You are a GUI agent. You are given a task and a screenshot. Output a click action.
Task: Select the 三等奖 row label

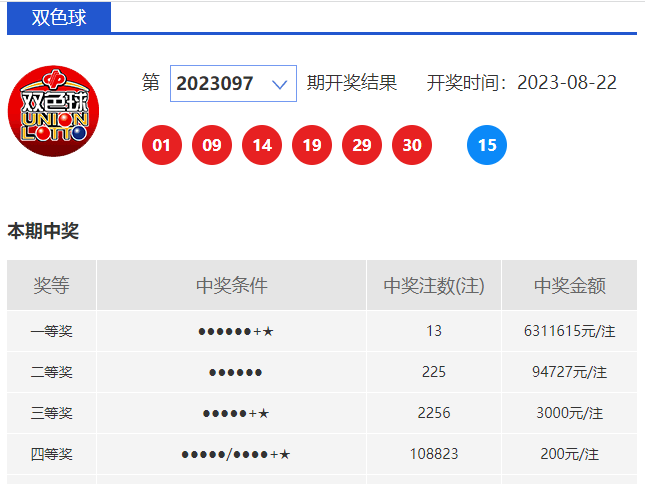tap(51, 413)
